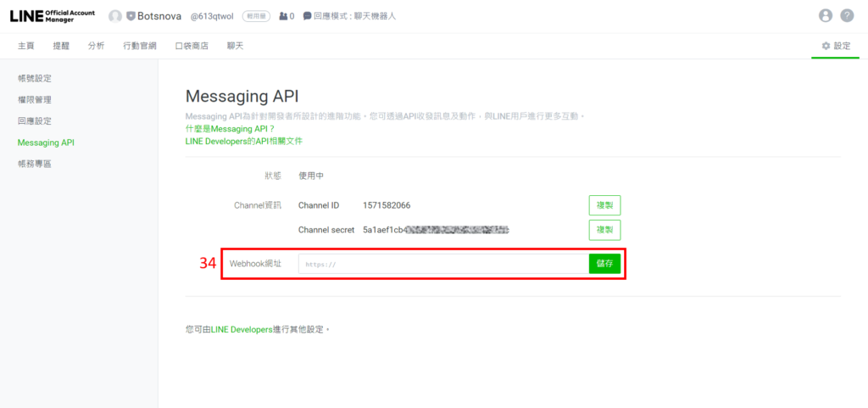Open the user profile icon menu
Screen dimensions: 868x408
[826, 16]
